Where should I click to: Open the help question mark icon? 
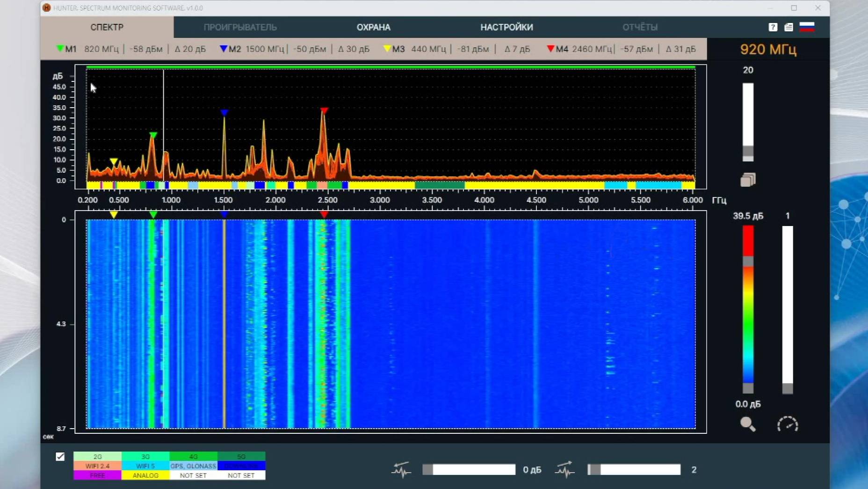[x=773, y=27]
